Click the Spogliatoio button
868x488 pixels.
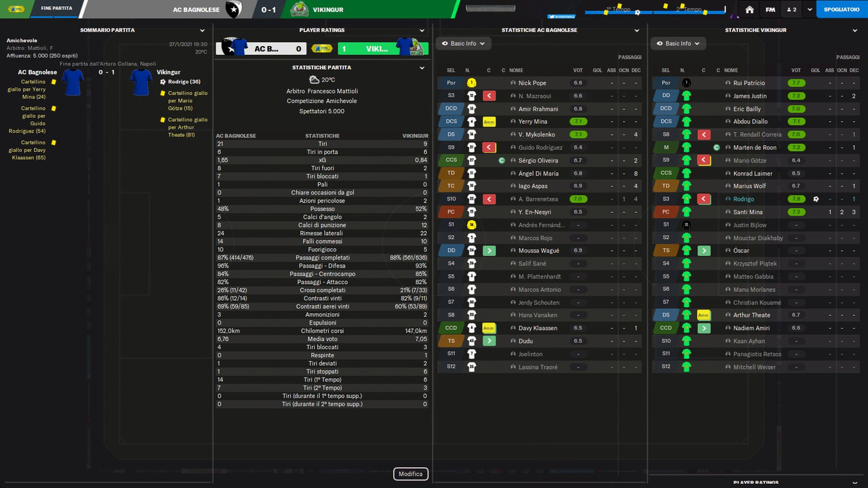(x=842, y=9)
